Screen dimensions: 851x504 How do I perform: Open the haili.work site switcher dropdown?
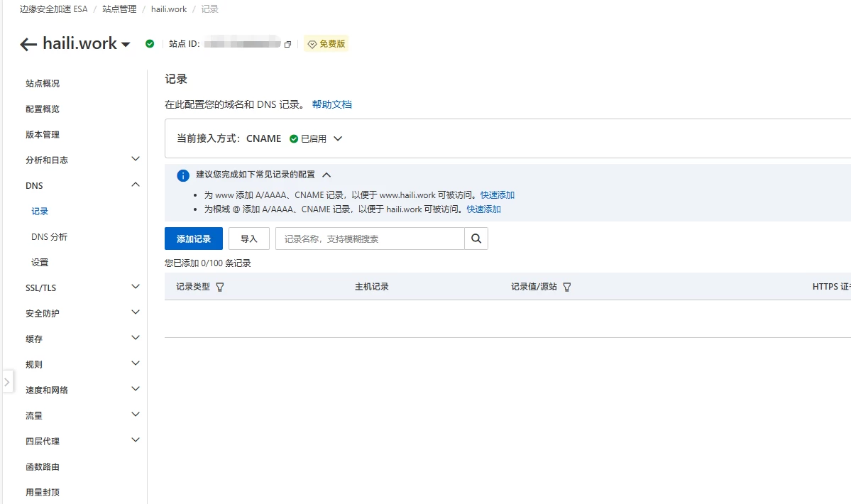pos(126,45)
